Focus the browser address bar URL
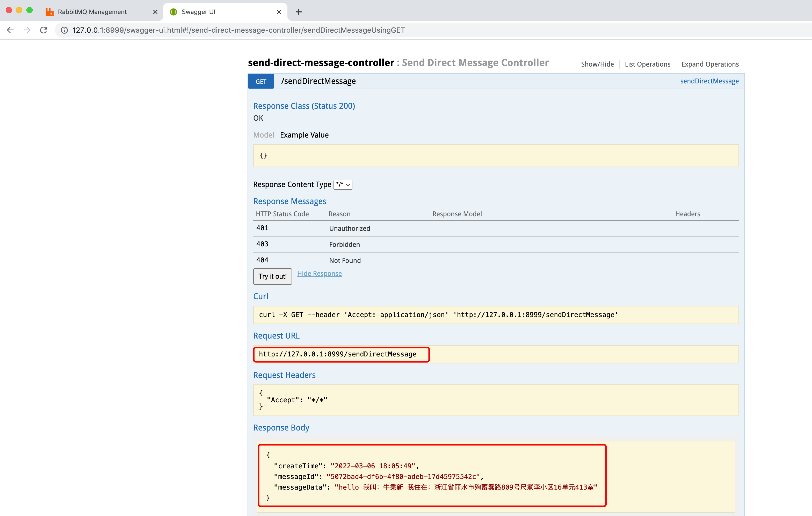The image size is (812, 516). 238,30
